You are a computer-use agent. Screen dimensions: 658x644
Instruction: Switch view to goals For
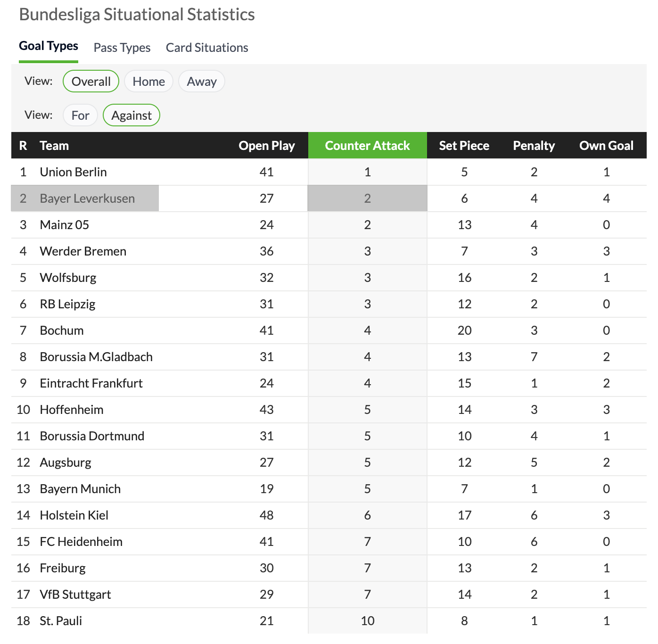[x=80, y=116]
